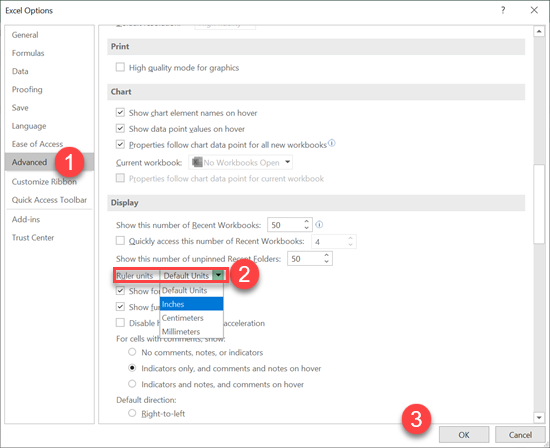
Task: Increase unpinned Recent Folders count
Action: tap(327, 255)
